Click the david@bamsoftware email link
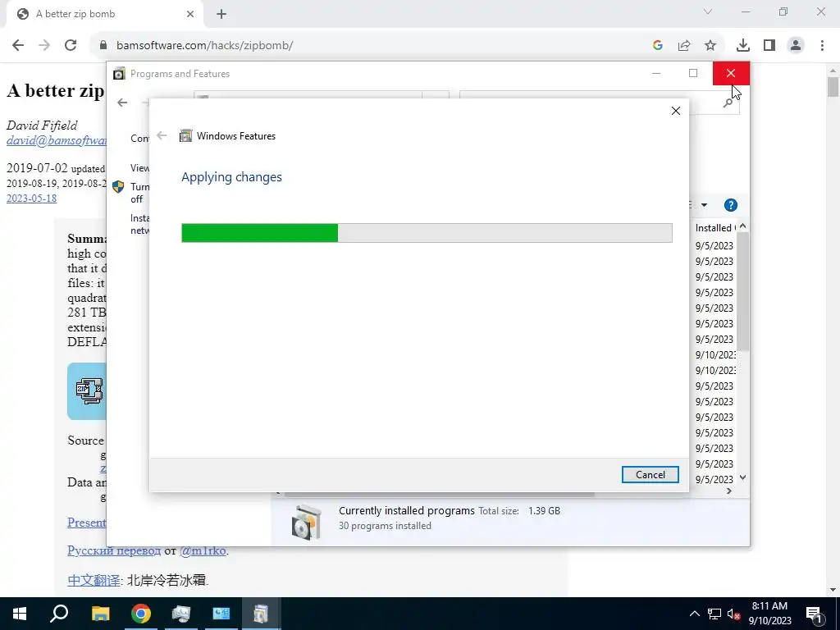The width and height of the screenshot is (840, 630). coord(57,140)
